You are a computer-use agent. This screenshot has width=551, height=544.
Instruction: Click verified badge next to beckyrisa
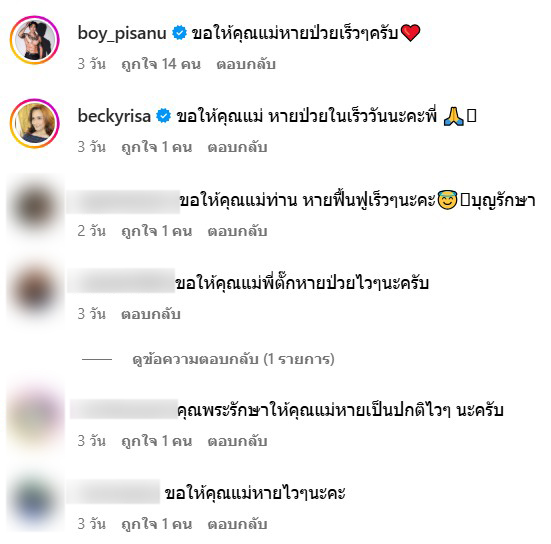click(x=163, y=116)
